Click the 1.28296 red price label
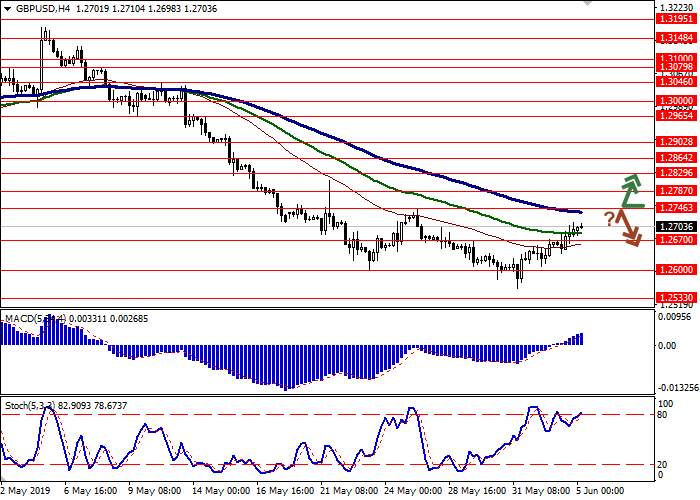700x500 pixels. coord(675,173)
